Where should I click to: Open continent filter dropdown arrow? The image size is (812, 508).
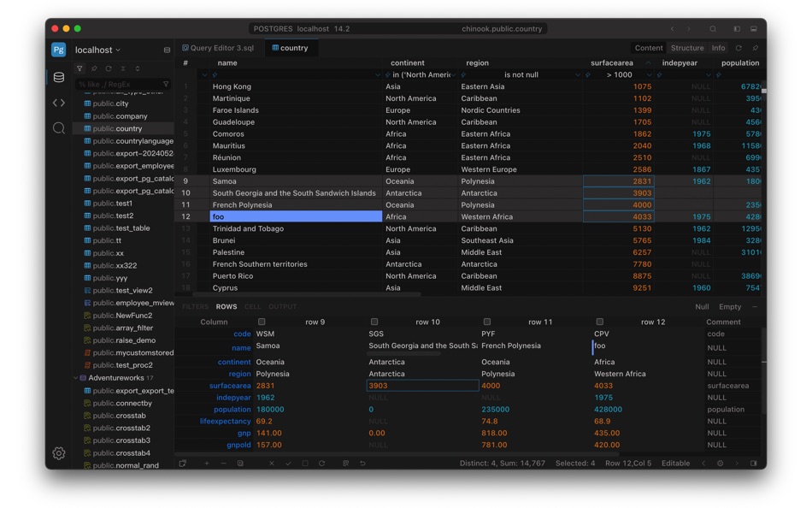pos(454,74)
